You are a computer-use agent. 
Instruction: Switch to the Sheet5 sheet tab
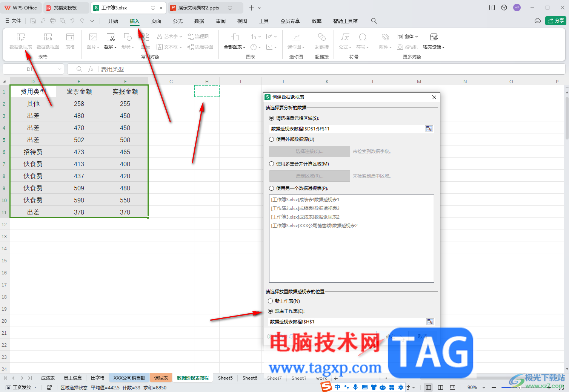pyautogui.click(x=225, y=378)
